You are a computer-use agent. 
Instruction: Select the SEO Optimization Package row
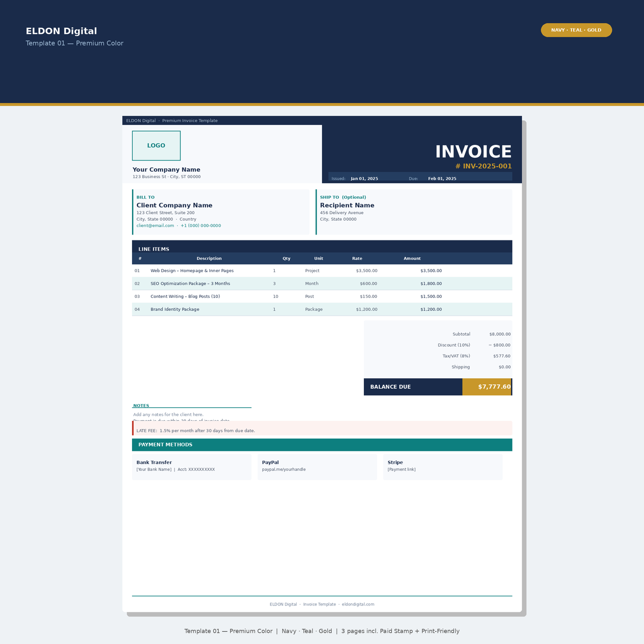point(322,284)
